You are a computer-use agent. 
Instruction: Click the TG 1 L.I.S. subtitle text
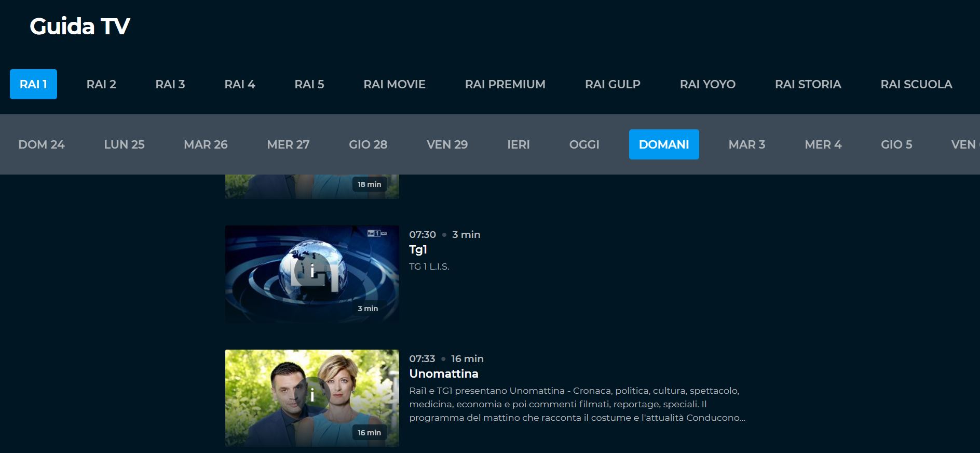tap(429, 267)
